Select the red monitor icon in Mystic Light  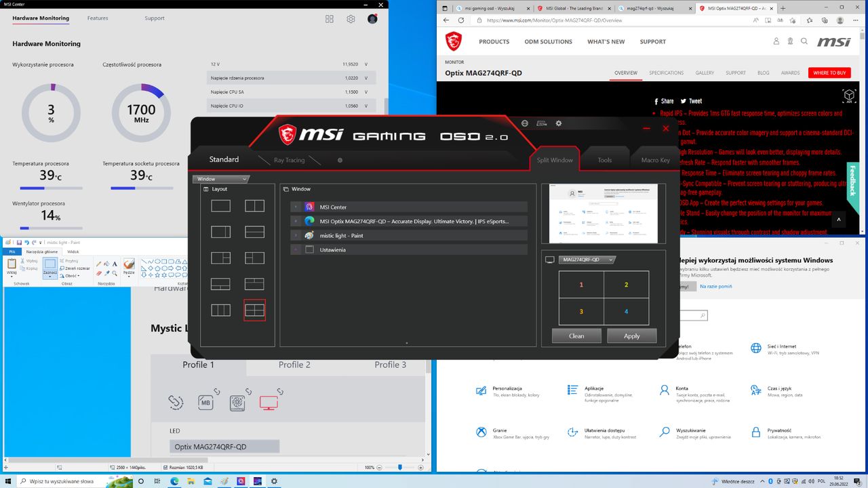(269, 403)
